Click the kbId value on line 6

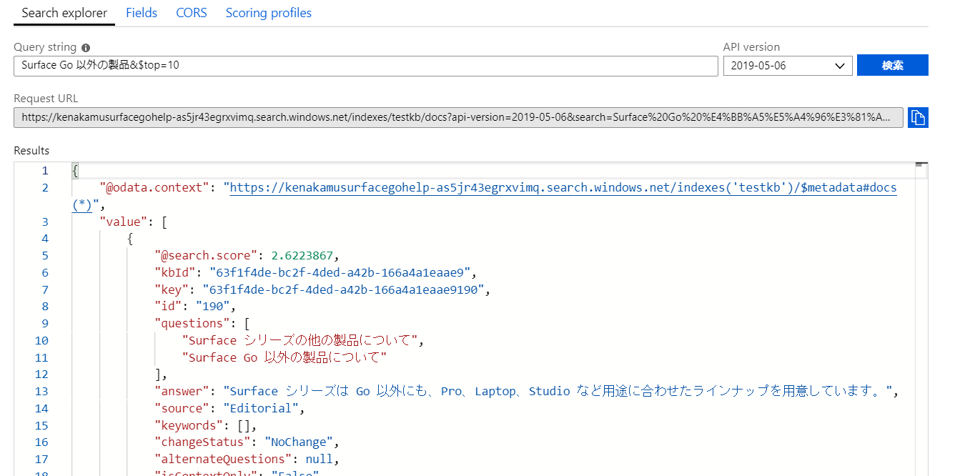[340, 272]
